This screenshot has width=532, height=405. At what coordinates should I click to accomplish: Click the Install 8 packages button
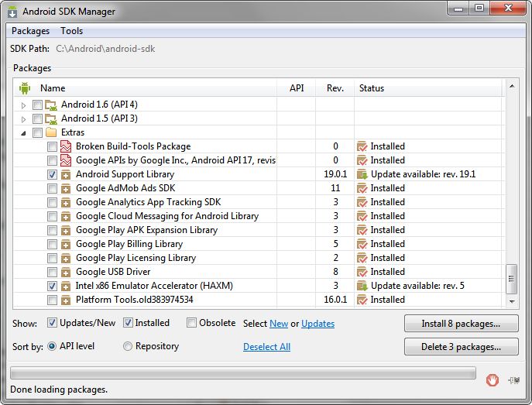tap(461, 324)
